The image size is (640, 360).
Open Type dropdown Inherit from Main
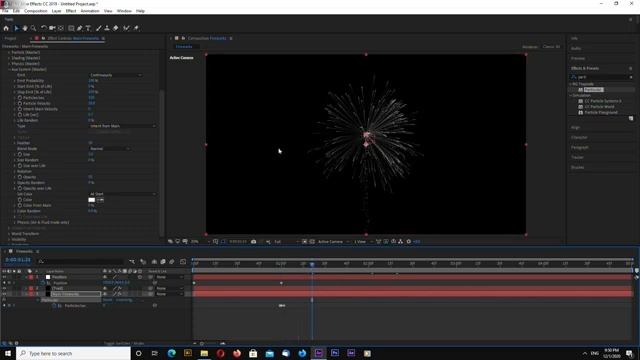pos(122,126)
